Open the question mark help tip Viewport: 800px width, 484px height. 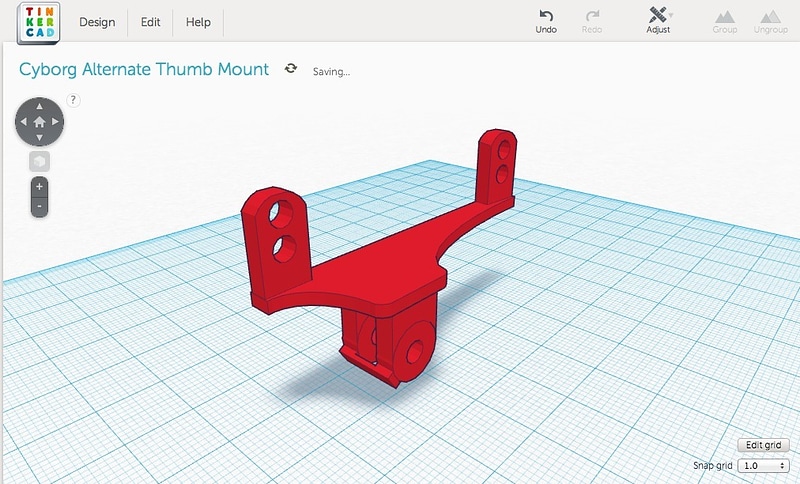click(x=73, y=100)
